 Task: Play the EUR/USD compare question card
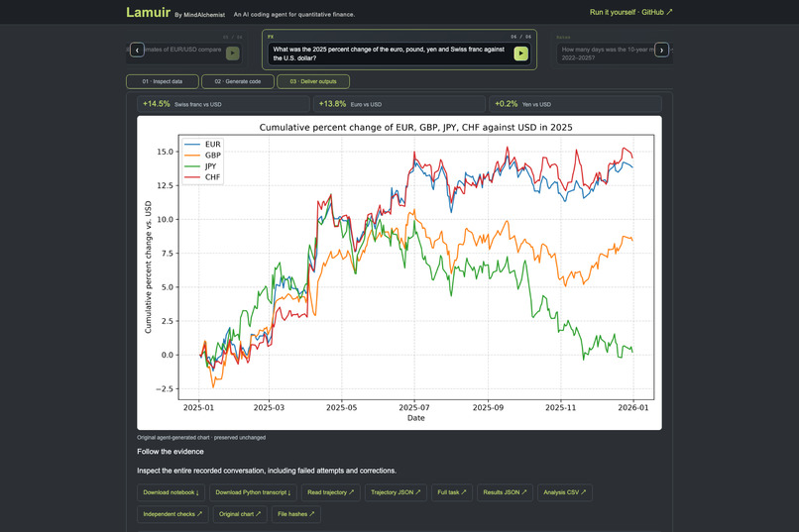(x=232, y=53)
